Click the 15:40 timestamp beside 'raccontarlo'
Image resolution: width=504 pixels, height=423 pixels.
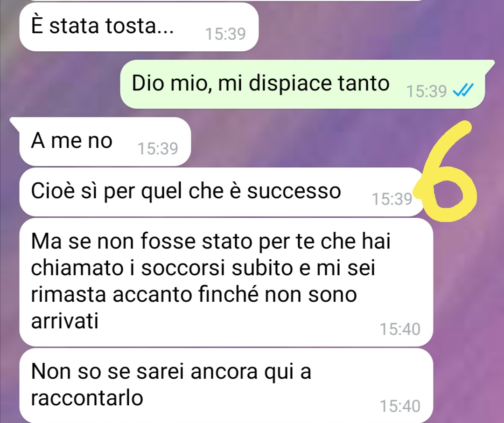[x=400, y=406]
